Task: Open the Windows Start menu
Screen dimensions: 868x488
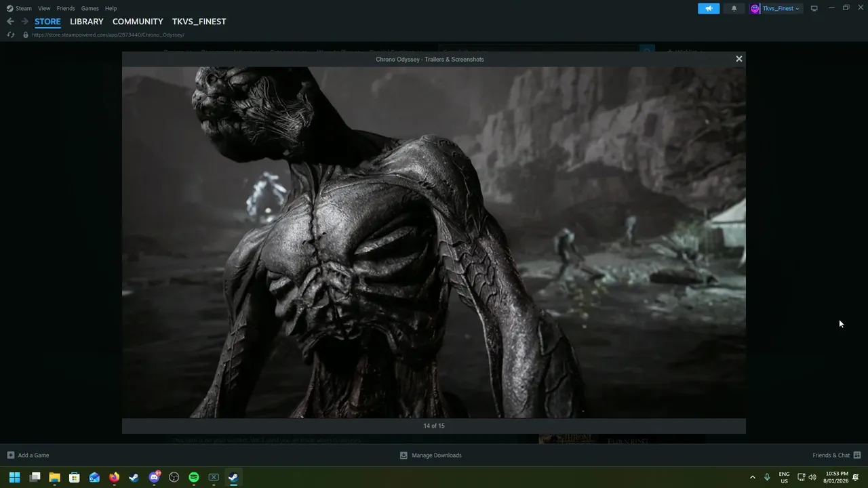Action: (x=14, y=477)
